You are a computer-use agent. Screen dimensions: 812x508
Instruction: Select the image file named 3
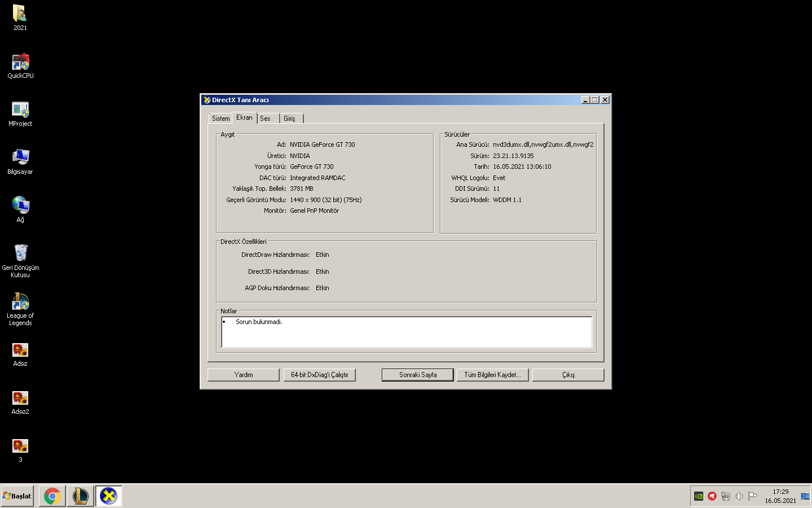pyautogui.click(x=20, y=450)
